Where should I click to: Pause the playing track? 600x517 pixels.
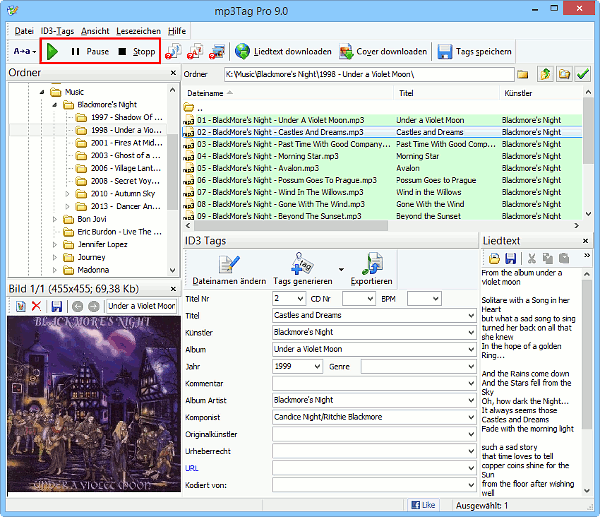(x=90, y=51)
